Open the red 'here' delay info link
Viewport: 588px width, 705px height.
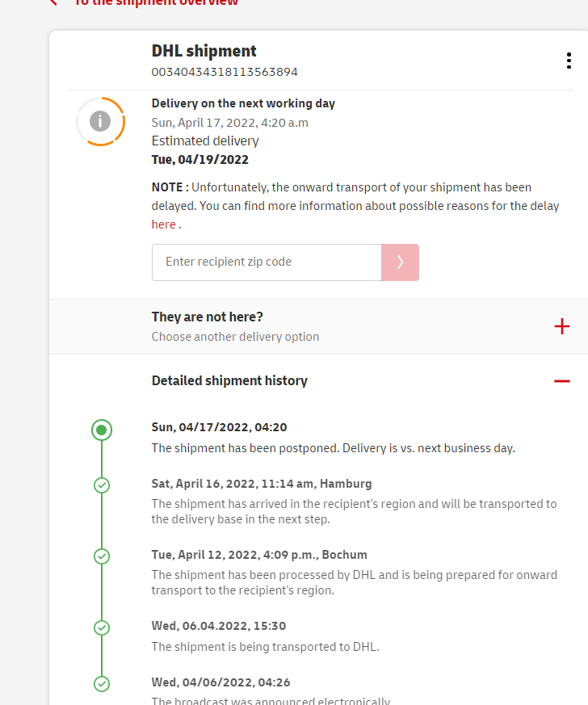pos(163,225)
